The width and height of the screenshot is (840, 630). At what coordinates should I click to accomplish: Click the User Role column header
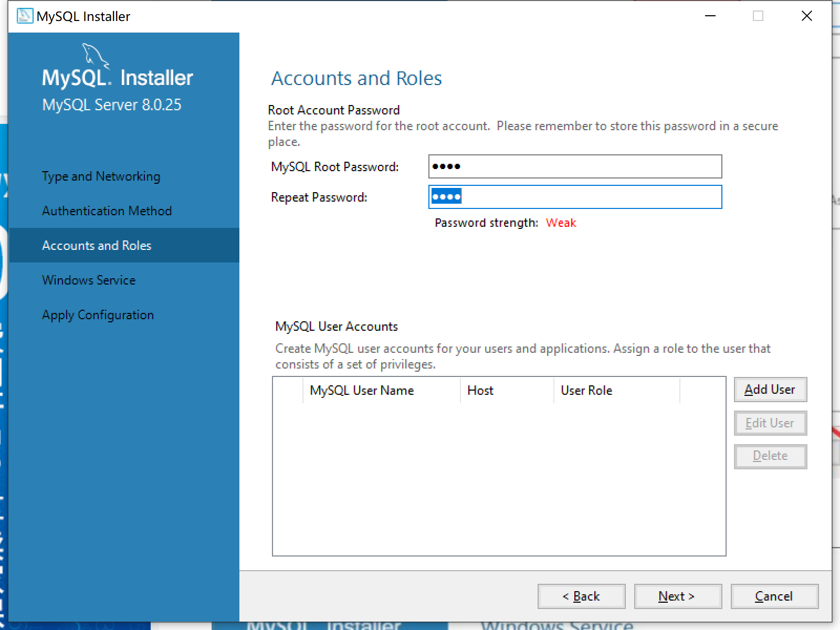pos(616,391)
